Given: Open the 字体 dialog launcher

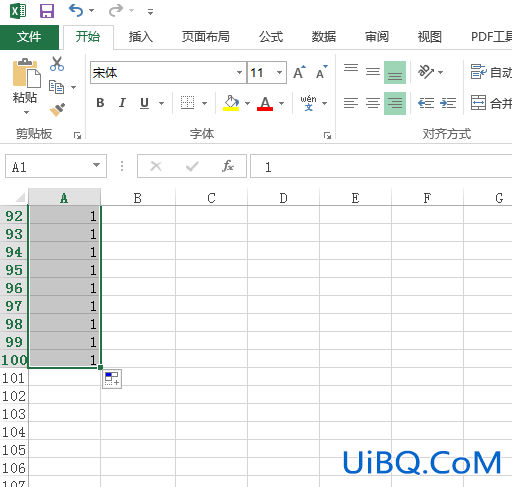Looking at the screenshot, I should (x=327, y=135).
